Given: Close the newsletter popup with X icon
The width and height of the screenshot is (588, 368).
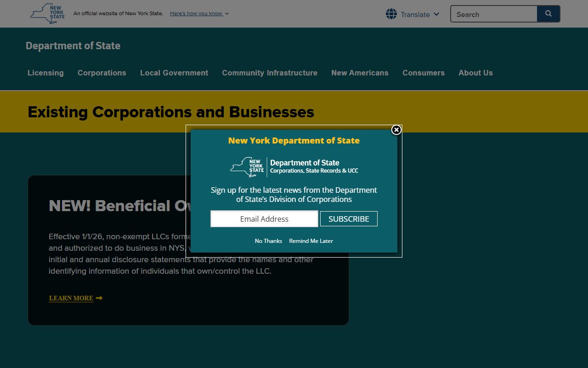Looking at the screenshot, I should pos(396,130).
